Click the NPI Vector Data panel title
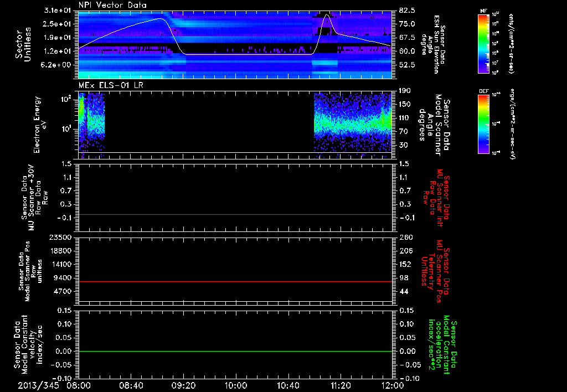This screenshot has width=567, height=392. coord(113,5)
